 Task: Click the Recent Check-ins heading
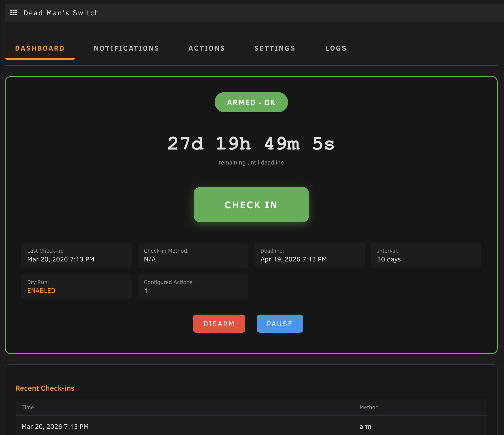[45, 388]
